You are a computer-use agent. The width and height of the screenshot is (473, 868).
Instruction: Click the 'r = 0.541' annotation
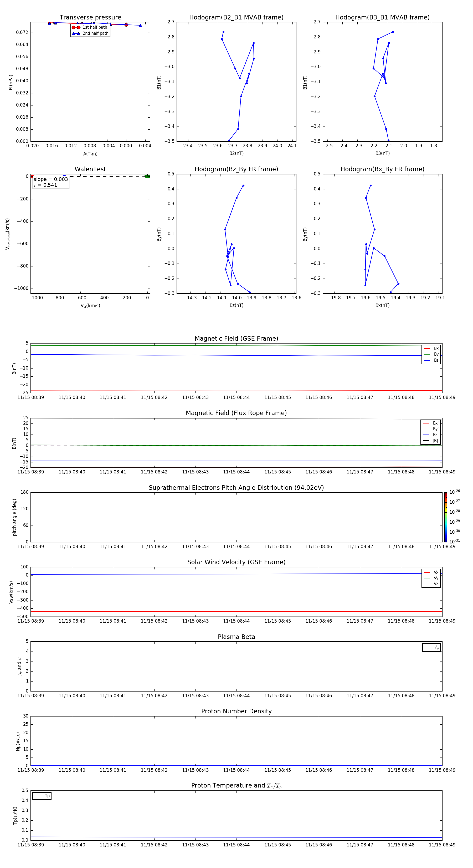click(x=45, y=185)
